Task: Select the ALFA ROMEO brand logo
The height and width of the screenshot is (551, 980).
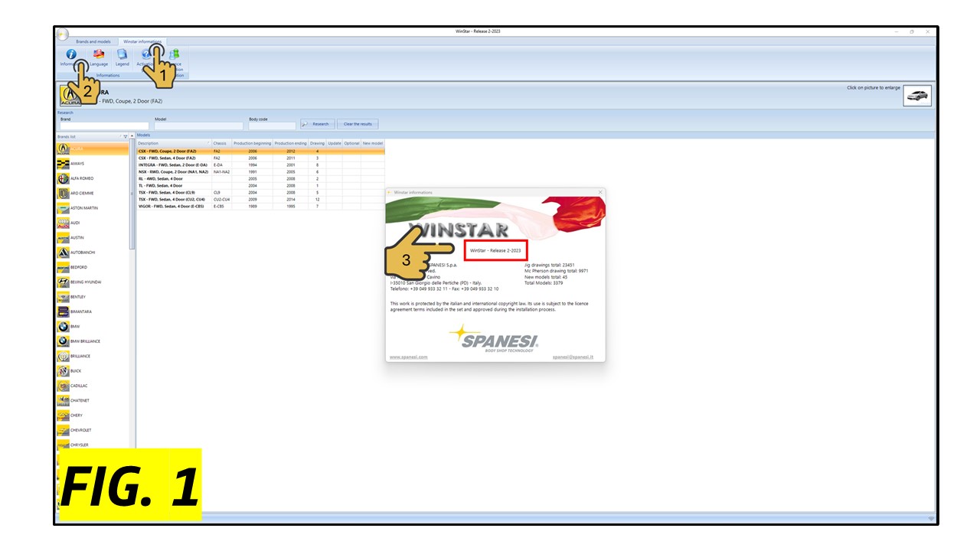Action: pos(64,178)
